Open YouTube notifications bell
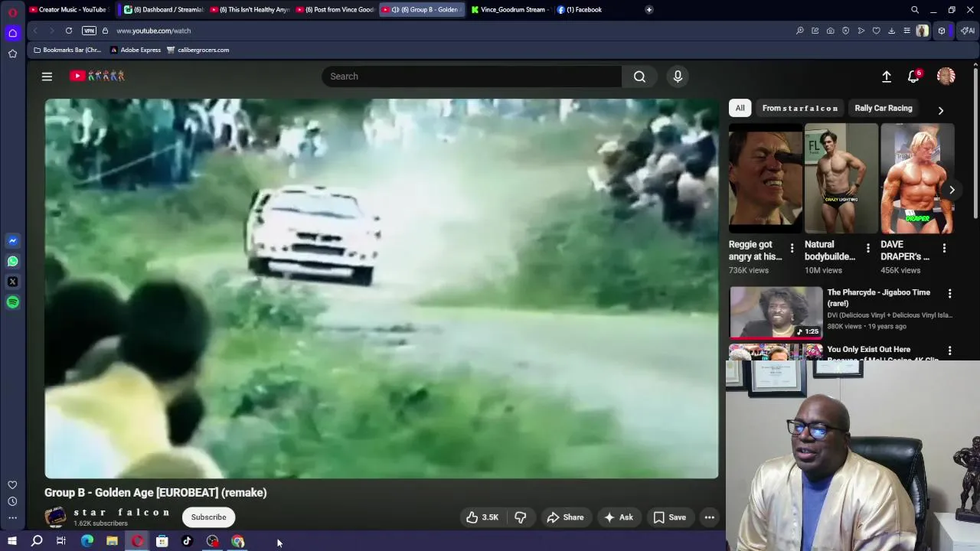This screenshot has width=980, height=551. (x=913, y=77)
